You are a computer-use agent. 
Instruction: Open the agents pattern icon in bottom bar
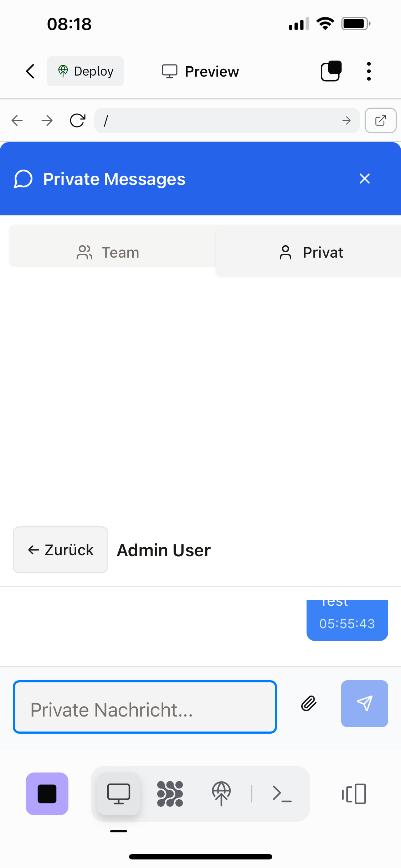click(170, 794)
